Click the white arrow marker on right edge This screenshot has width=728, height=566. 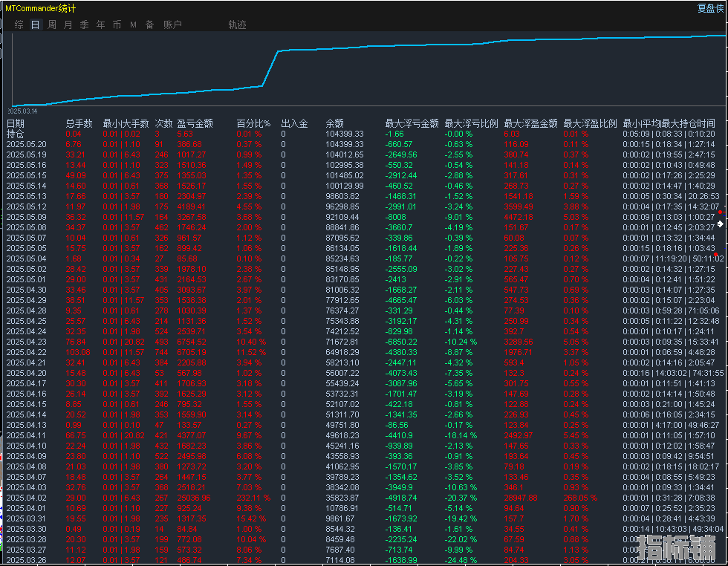coord(720,223)
